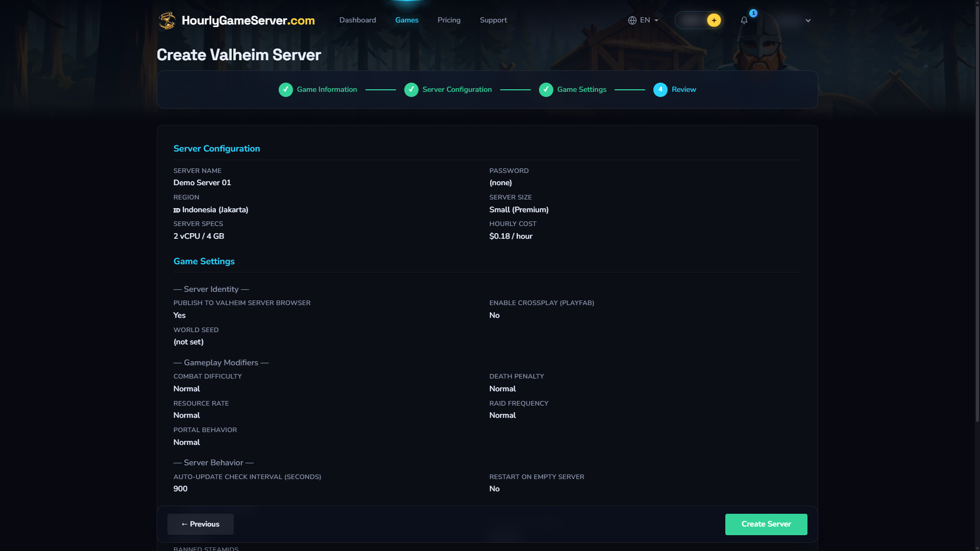Click the '900' auto-update interval value
This screenshot has height=551, width=980.
(x=181, y=489)
